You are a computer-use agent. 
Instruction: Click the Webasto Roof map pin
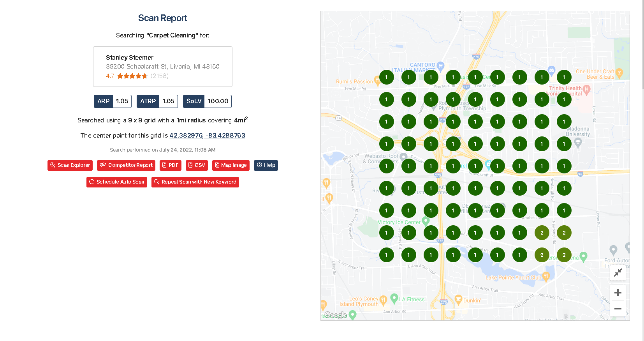point(403,157)
